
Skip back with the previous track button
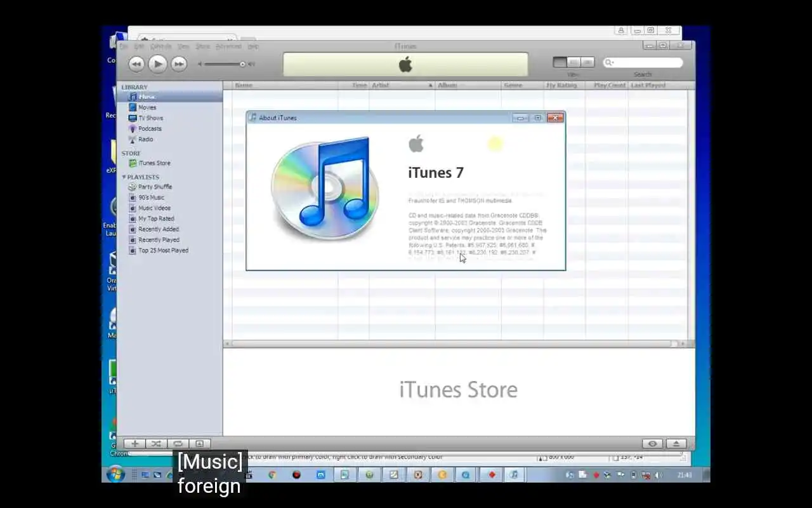[x=136, y=63]
